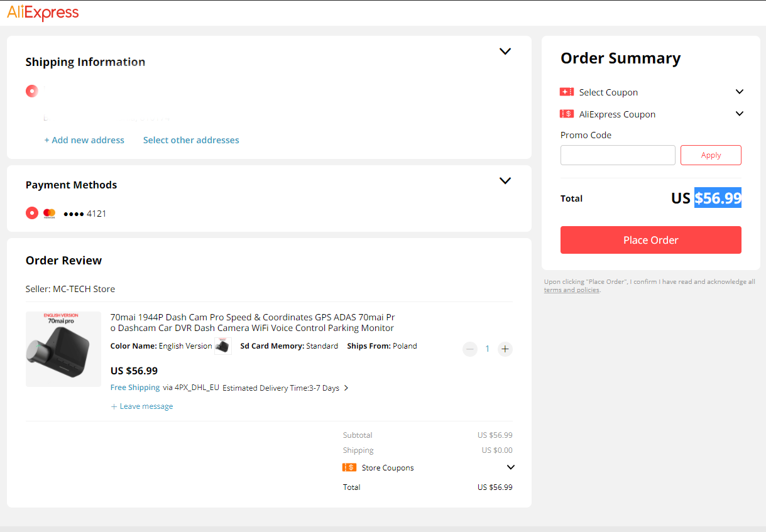Click the Leave message link

142,406
